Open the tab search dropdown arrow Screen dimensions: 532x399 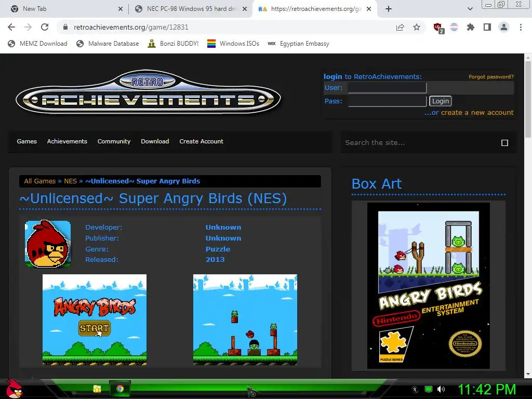coord(470,9)
